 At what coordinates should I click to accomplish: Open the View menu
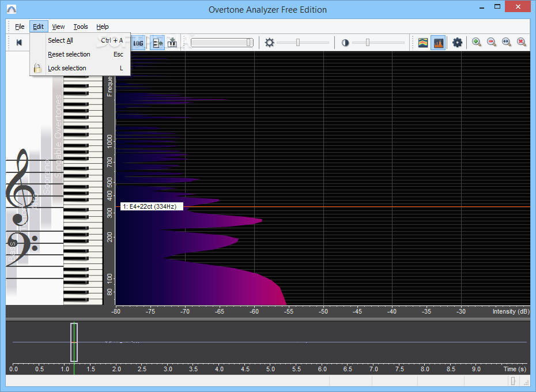pos(58,27)
